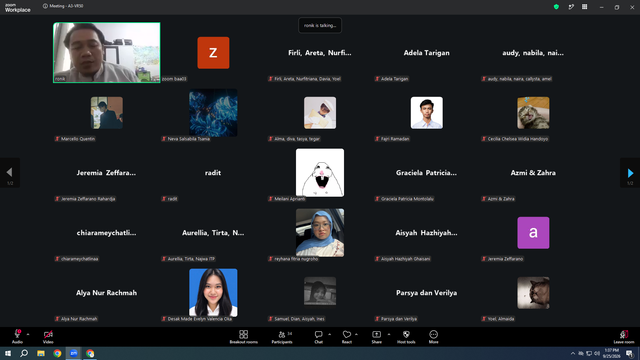Select Desak Made Evelyn Valencia Oka's photo
The image size is (640, 360).
(213, 293)
